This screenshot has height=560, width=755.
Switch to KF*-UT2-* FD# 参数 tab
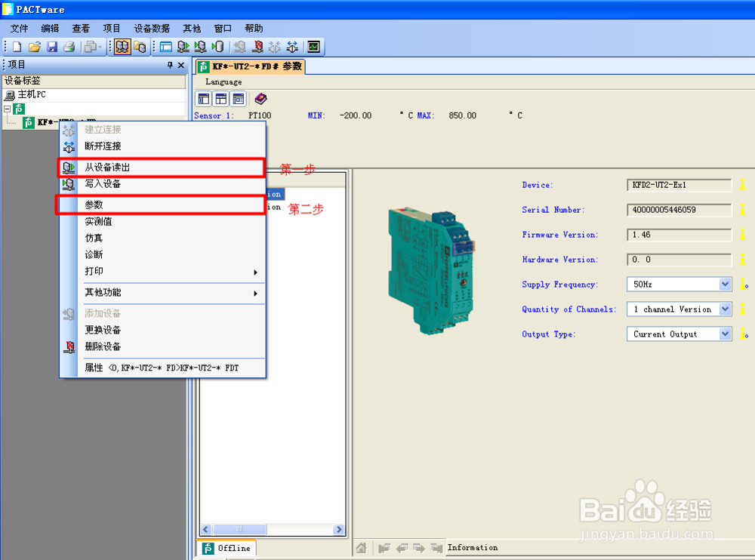[x=251, y=66]
